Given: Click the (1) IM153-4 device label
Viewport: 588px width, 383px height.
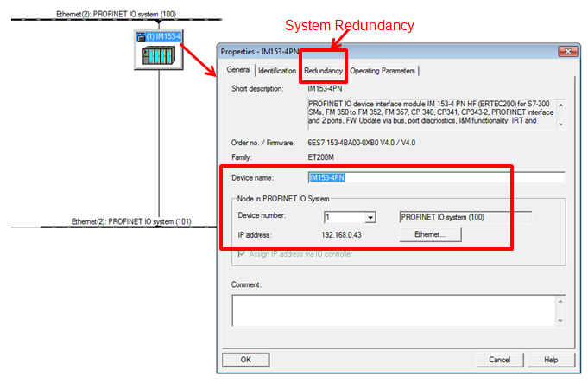Looking at the screenshot, I should click(x=163, y=36).
